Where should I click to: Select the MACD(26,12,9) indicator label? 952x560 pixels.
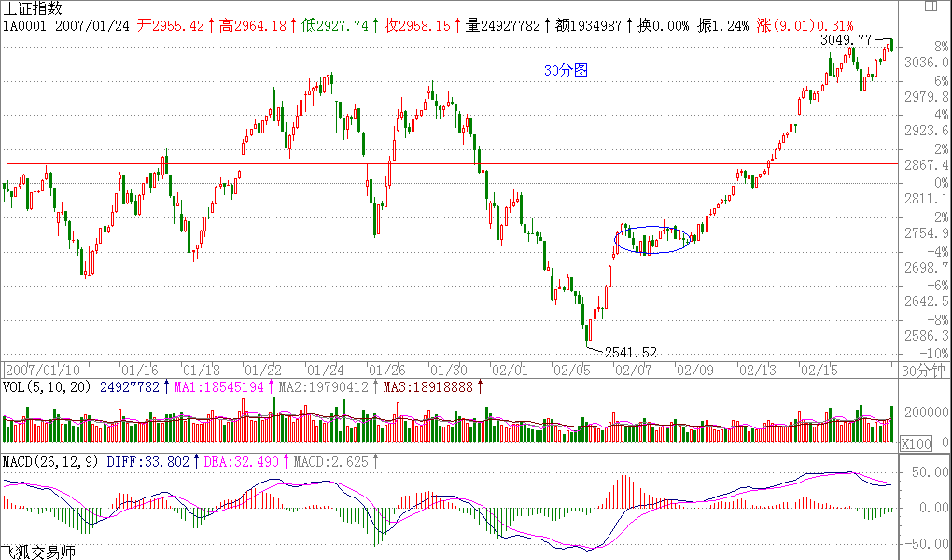pyautogui.click(x=50, y=461)
